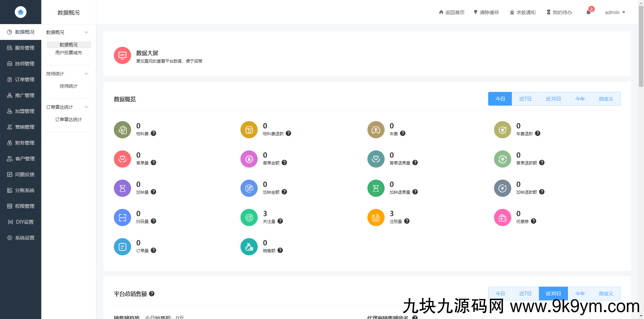644x319 pixels.
Task: Select 财务管理 from the sidebar
Action: tap(21, 142)
